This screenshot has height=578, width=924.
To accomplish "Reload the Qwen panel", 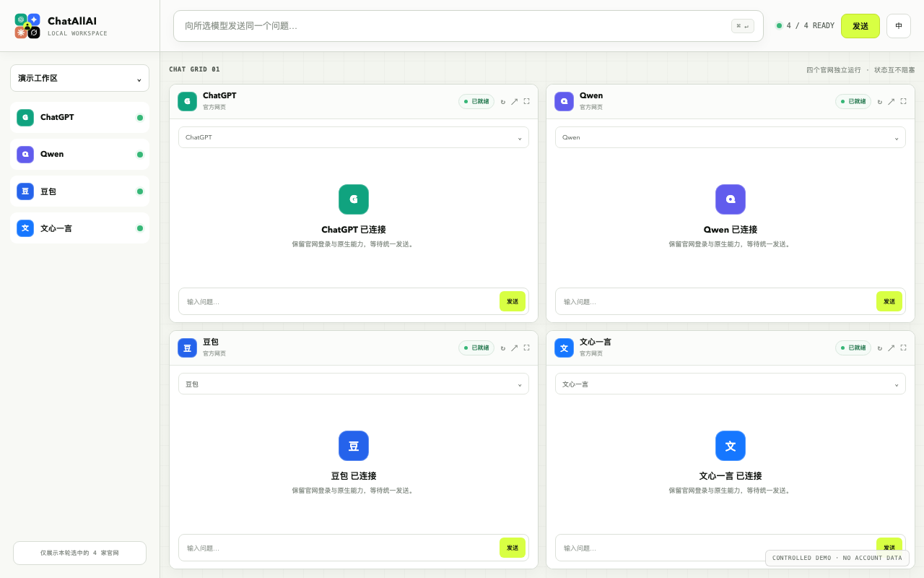I will [x=880, y=102].
